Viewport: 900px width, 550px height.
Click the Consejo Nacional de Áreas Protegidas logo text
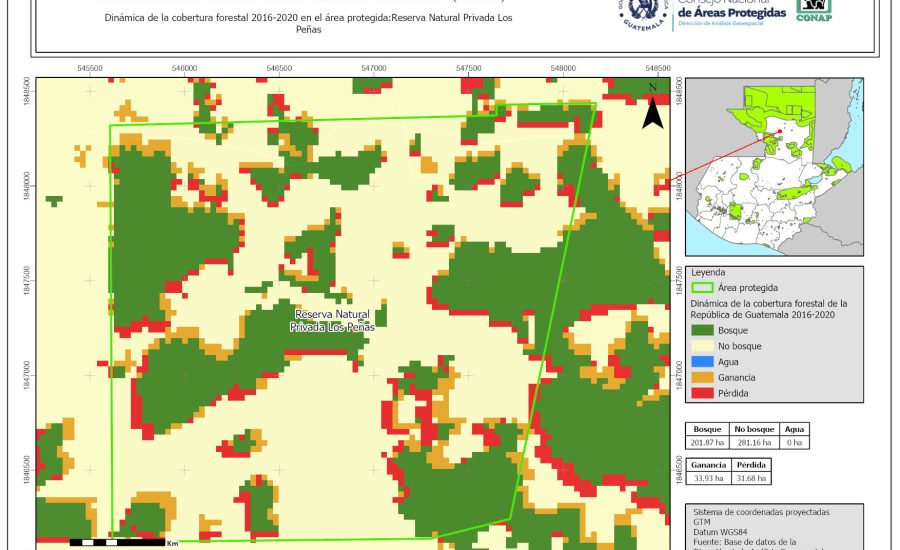[x=728, y=10]
